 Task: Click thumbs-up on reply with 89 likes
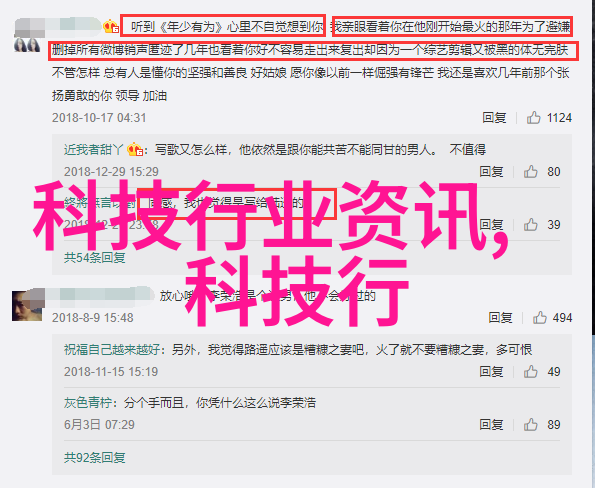point(530,425)
